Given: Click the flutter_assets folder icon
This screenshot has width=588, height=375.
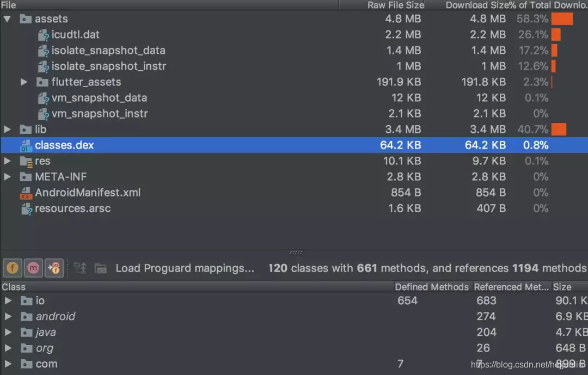Looking at the screenshot, I should pyautogui.click(x=42, y=82).
